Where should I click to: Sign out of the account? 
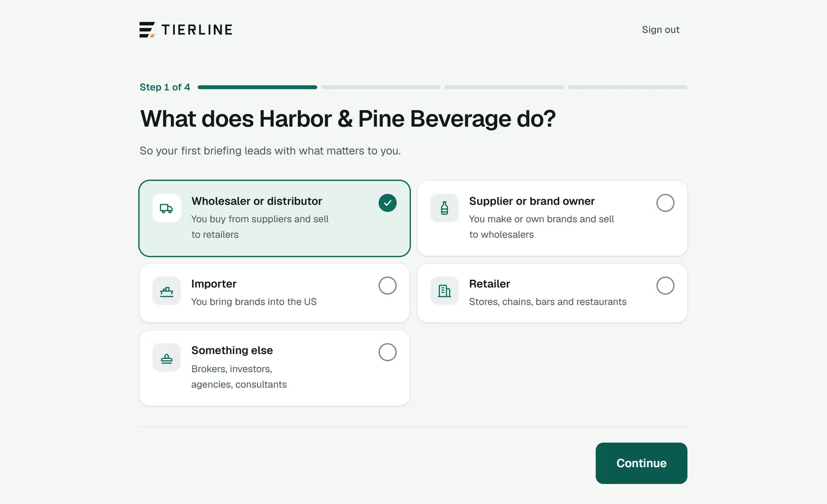click(661, 29)
